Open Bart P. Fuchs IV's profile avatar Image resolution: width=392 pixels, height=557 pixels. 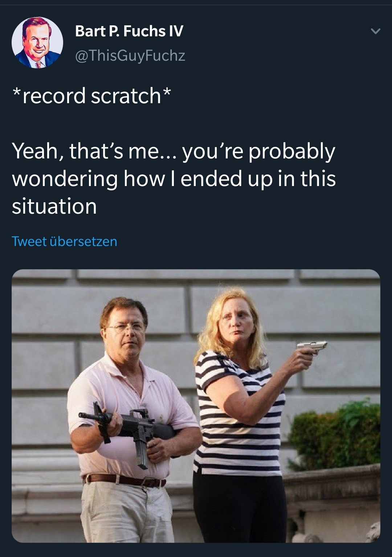37,43
